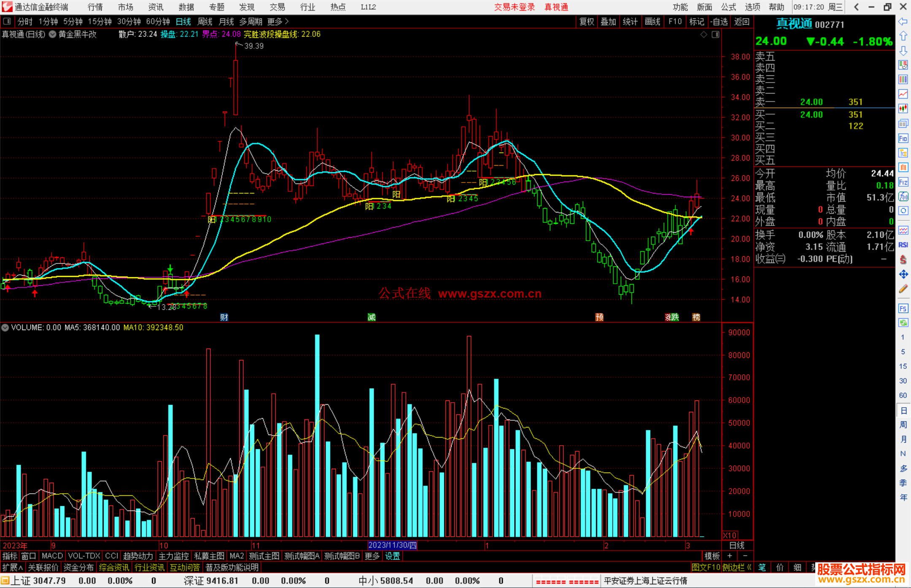911x588 pixels.
Task: Click the 复权 button in chart toolbar
Action: pyautogui.click(x=586, y=21)
